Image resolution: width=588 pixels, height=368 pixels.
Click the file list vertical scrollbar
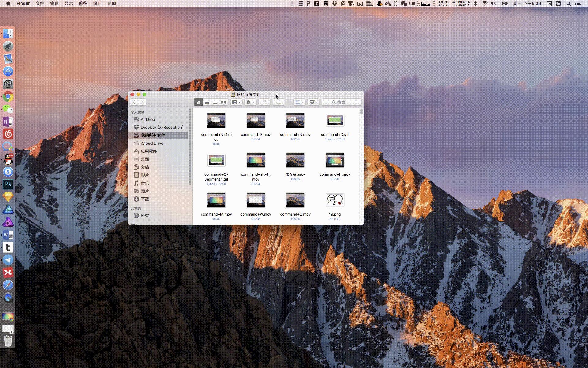pyautogui.click(x=362, y=112)
